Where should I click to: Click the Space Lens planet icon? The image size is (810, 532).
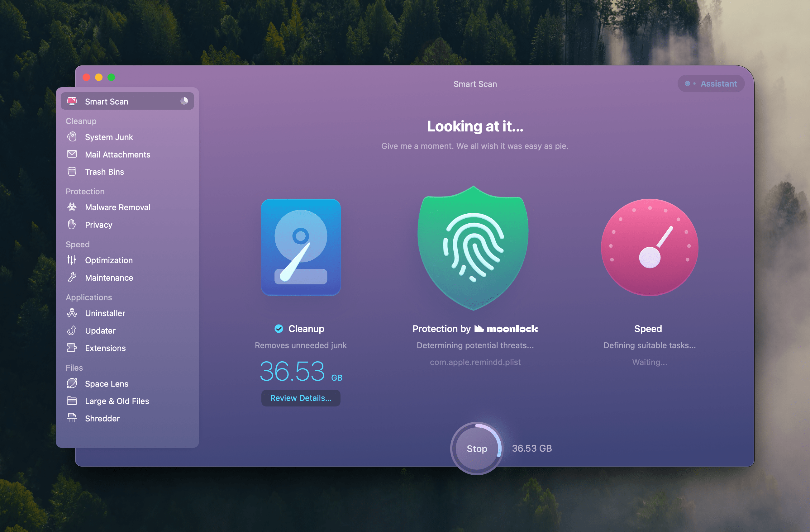click(x=72, y=383)
